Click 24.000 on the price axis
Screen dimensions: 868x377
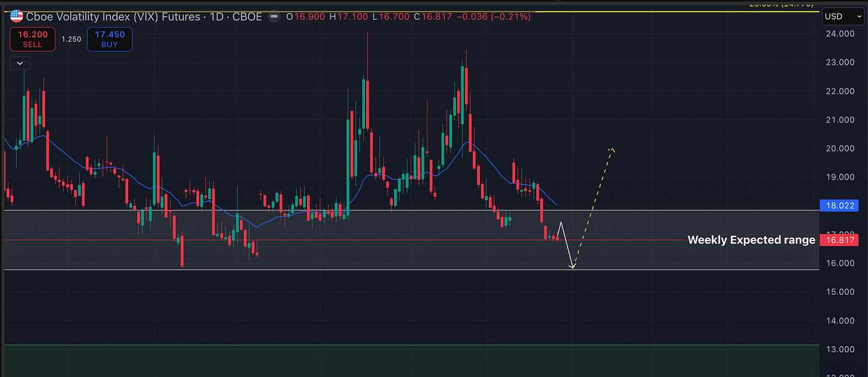coord(841,34)
